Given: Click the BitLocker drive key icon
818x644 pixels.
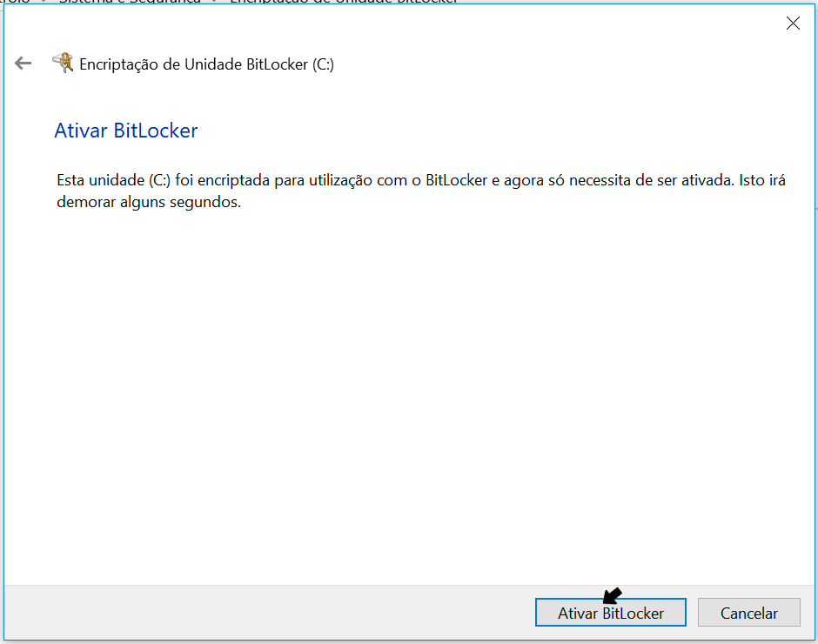Looking at the screenshot, I should point(64,63).
